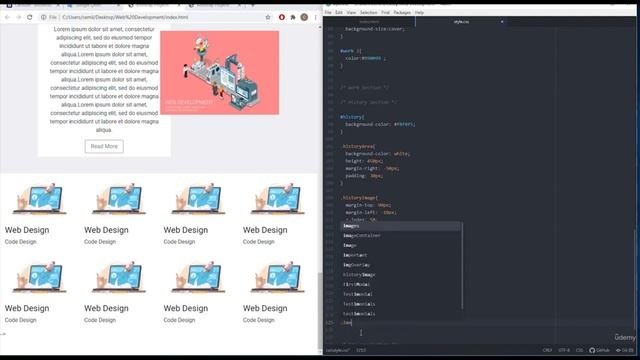Change the CRLF line ending setting

coord(547,350)
